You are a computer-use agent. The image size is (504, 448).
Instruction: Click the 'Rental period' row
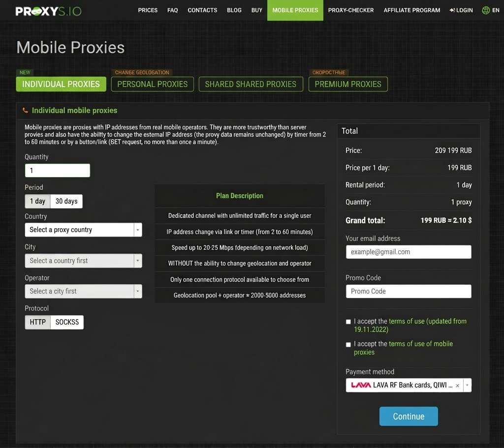[x=409, y=185]
